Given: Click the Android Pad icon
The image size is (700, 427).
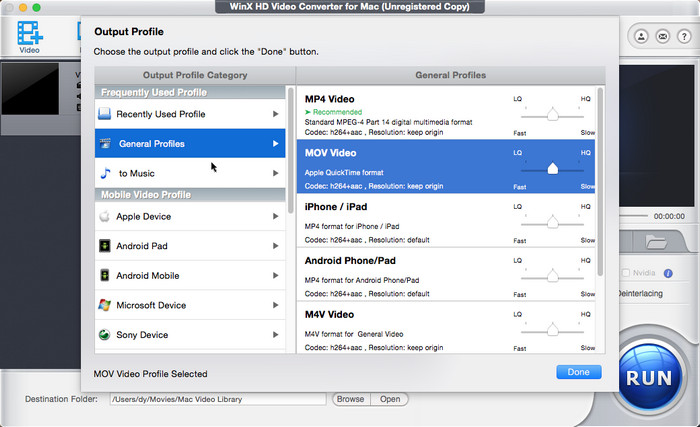Looking at the screenshot, I should [104, 246].
